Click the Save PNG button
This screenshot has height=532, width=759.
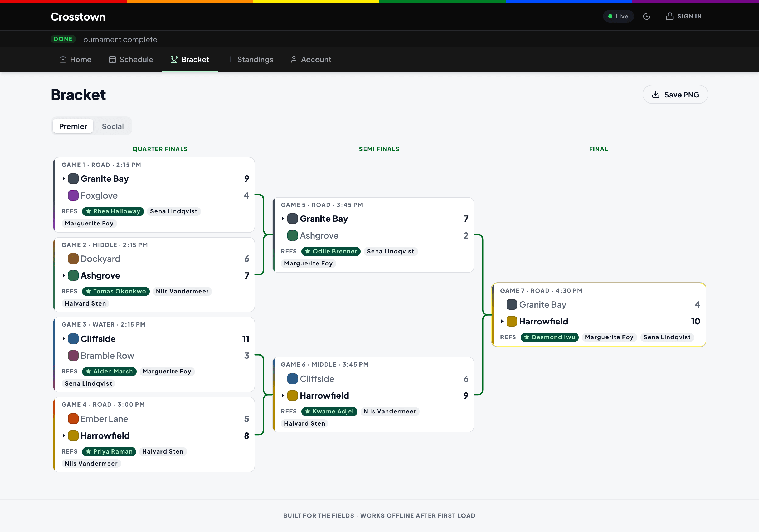(x=675, y=95)
